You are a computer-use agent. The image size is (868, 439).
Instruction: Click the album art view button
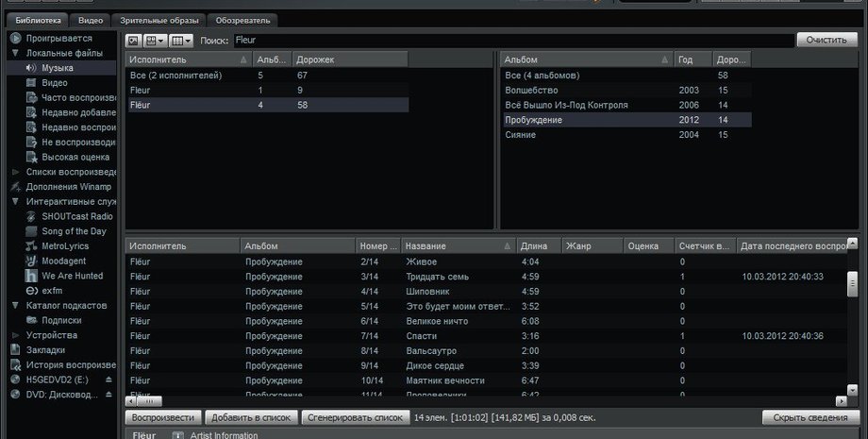[133, 41]
